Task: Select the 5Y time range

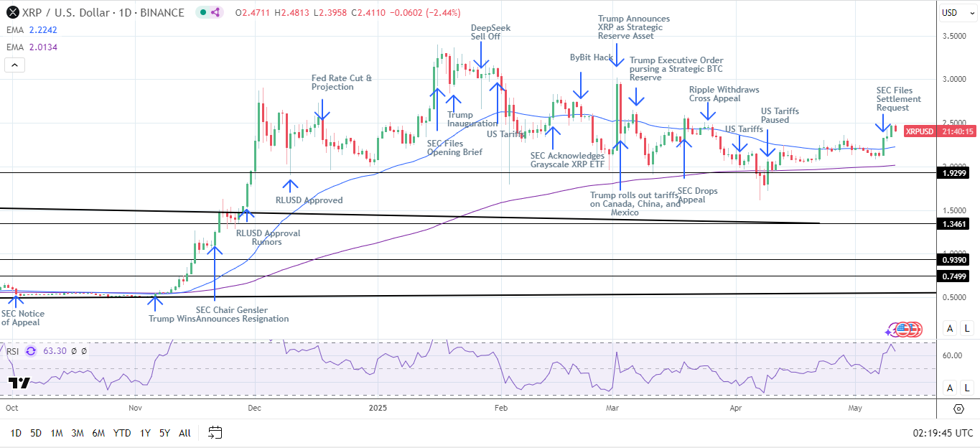Action: (164, 433)
